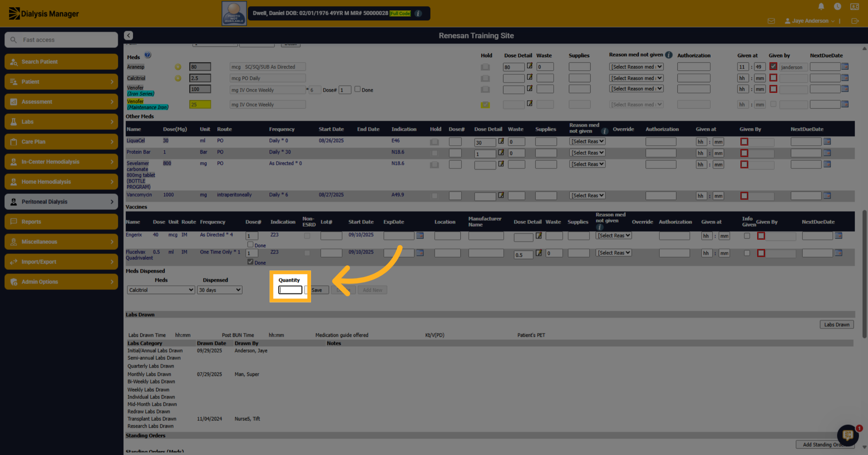The image size is (868, 455).
Task: Click the Meds help question mark icon
Action: coord(148,55)
